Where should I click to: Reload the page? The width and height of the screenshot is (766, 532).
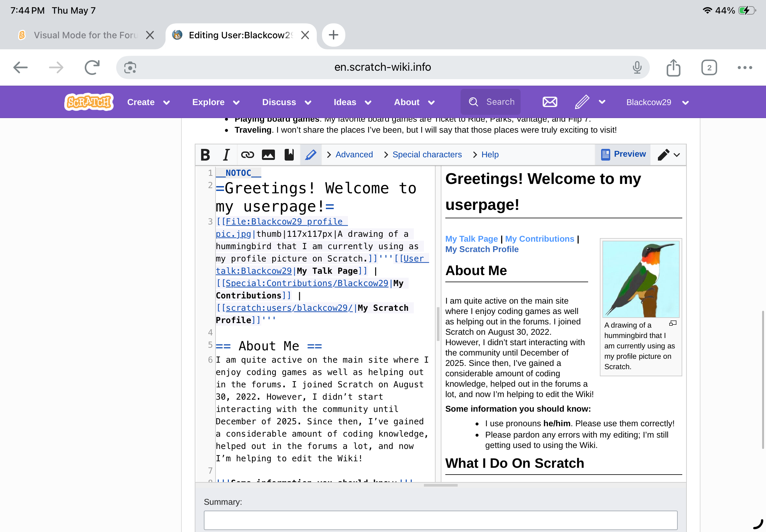pyautogui.click(x=92, y=68)
